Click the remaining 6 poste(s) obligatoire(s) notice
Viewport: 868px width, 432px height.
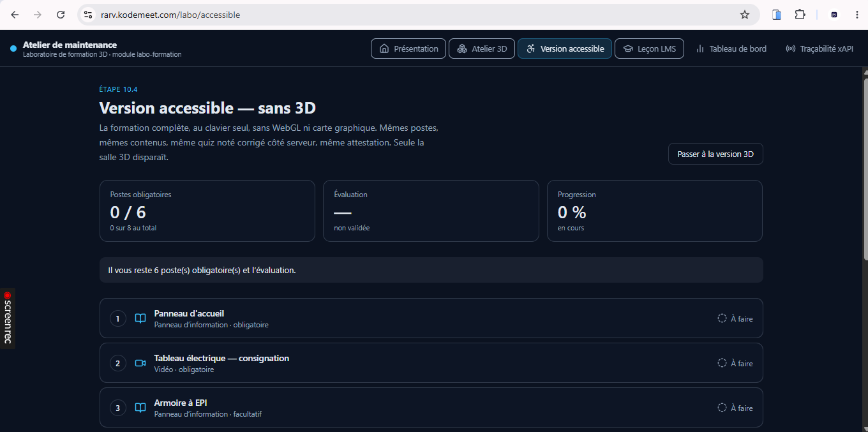click(431, 270)
